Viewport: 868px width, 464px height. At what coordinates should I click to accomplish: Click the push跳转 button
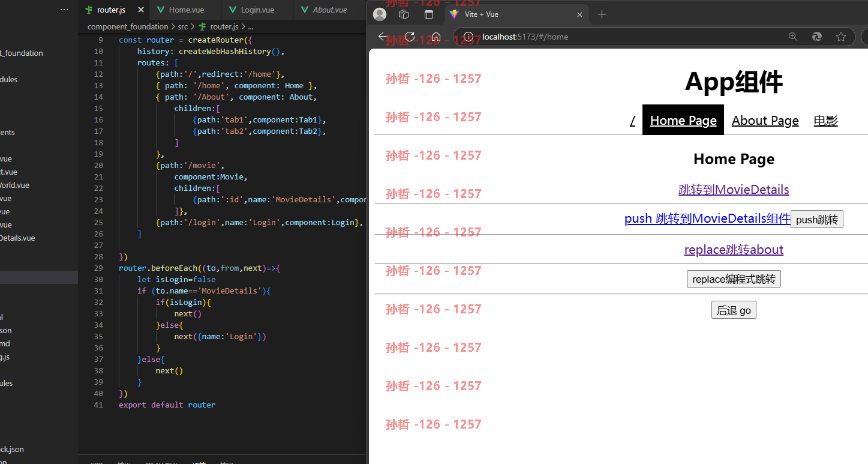817,220
